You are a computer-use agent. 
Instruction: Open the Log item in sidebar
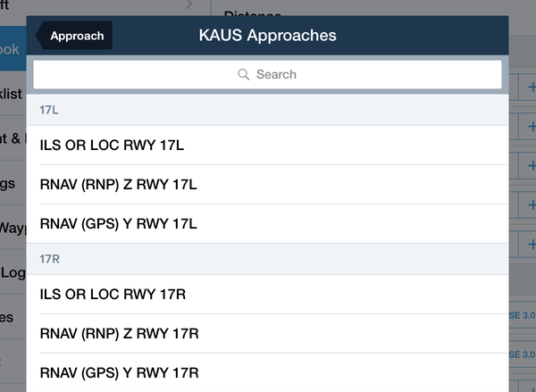[x=13, y=272]
